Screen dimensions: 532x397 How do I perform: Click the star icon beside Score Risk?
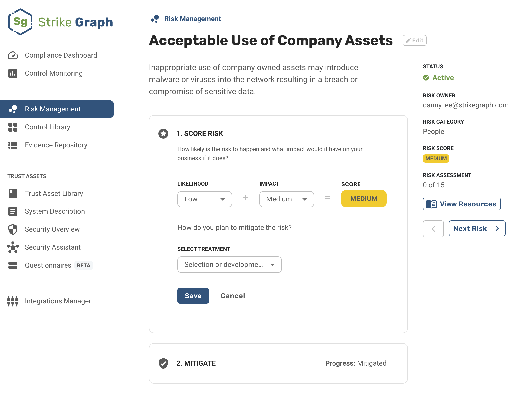(163, 134)
